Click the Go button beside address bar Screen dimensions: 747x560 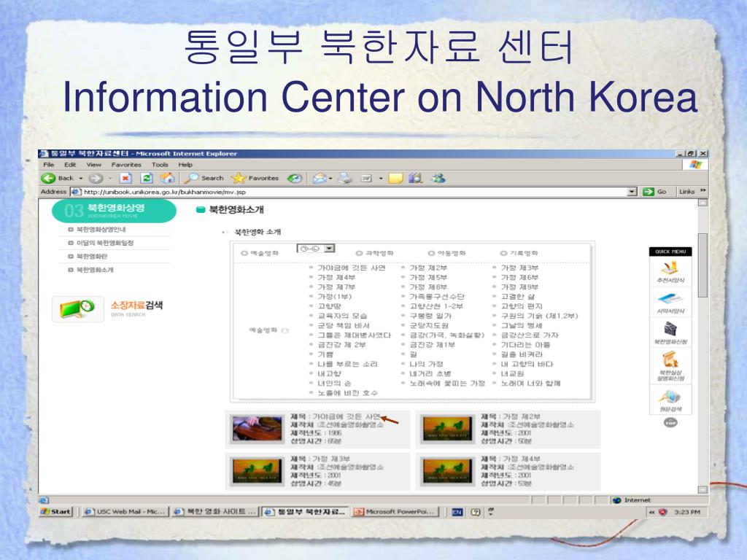coord(654,192)
